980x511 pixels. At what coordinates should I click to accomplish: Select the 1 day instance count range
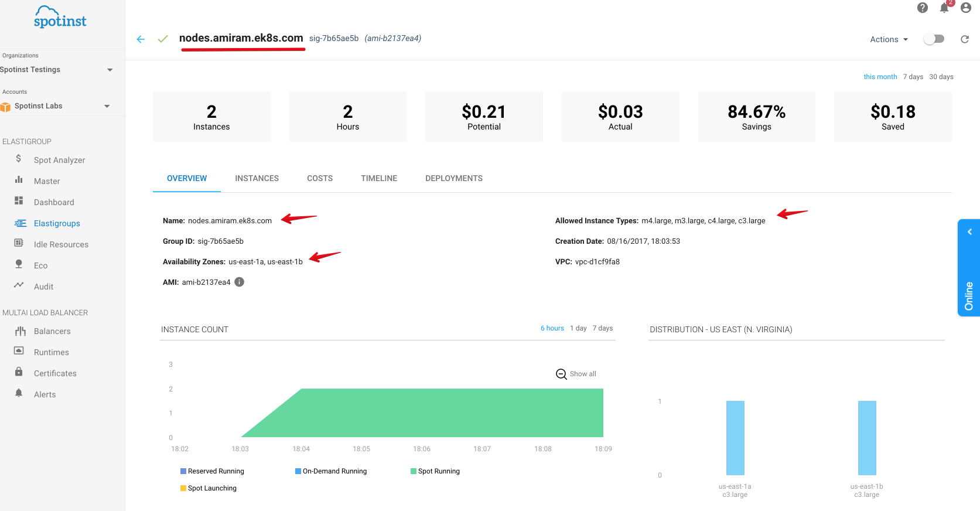(578, 328)
